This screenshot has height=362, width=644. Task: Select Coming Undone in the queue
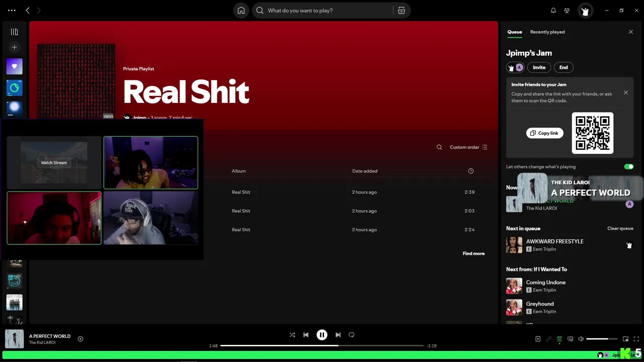point(570,286)
